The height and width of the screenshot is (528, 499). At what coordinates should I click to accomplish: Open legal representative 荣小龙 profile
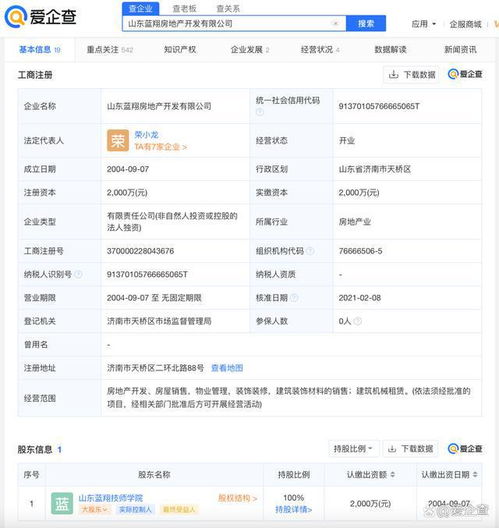coord(146,135)
